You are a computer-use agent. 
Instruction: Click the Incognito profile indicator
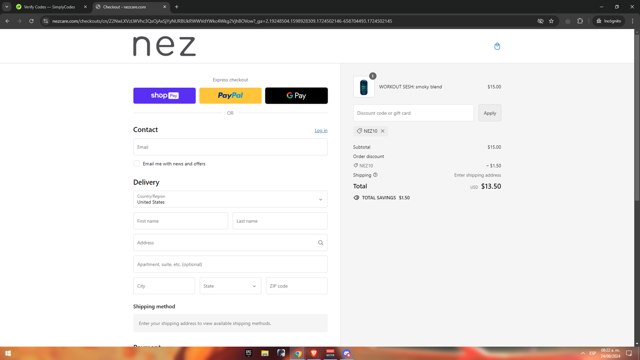[609, 21]
